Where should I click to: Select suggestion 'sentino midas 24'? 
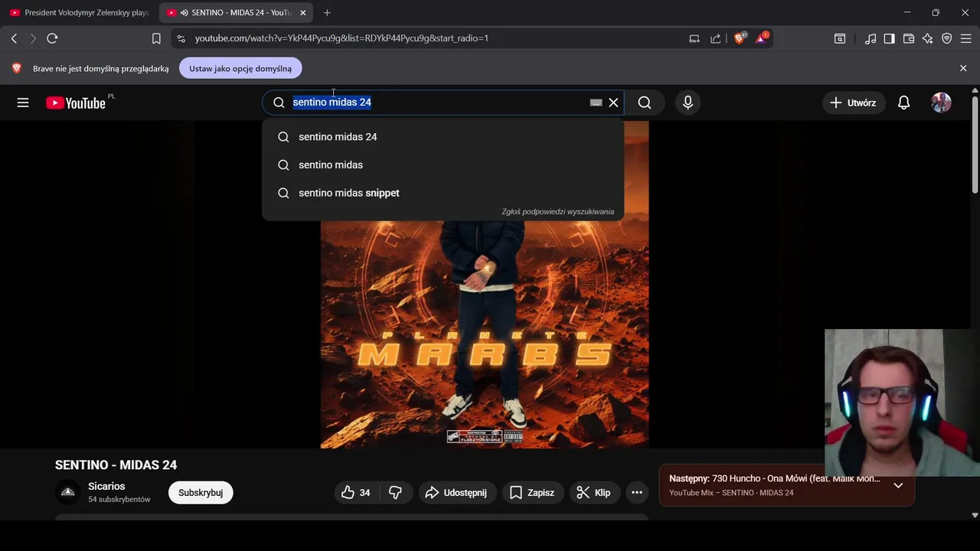click(x=443, y=137)
